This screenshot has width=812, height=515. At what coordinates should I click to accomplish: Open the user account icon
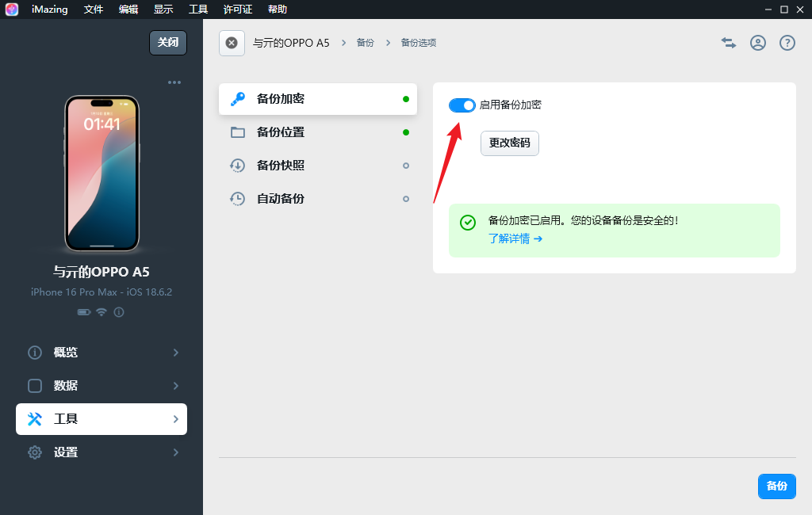[758, 43]
